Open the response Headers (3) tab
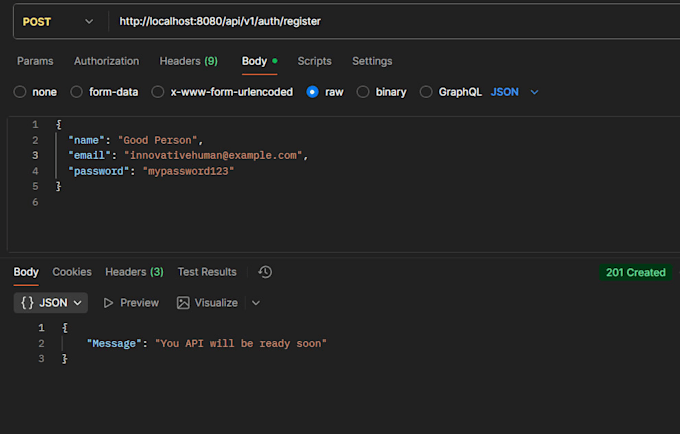Screen dimensions: 680x434 tap(134, 272)
